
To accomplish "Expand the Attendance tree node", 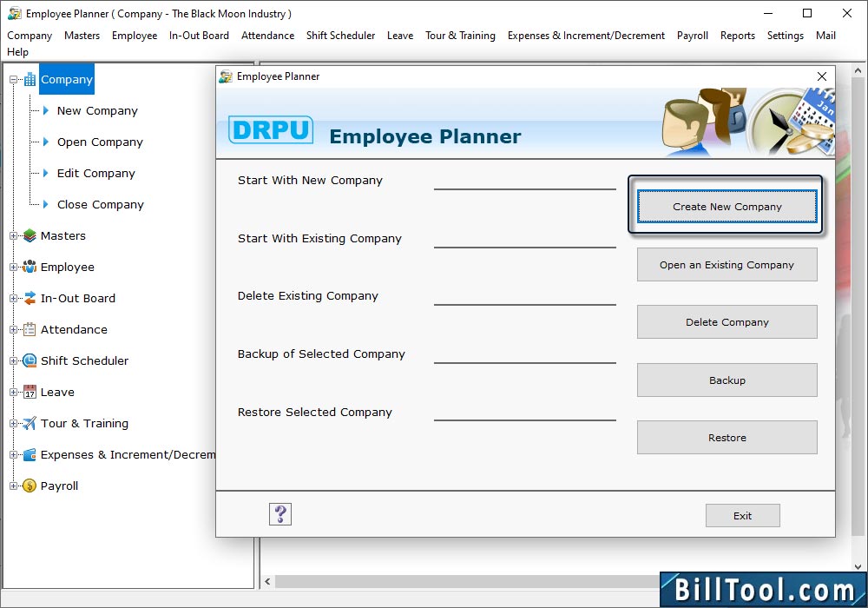I will pyautogui.click(x=13, y=329).
